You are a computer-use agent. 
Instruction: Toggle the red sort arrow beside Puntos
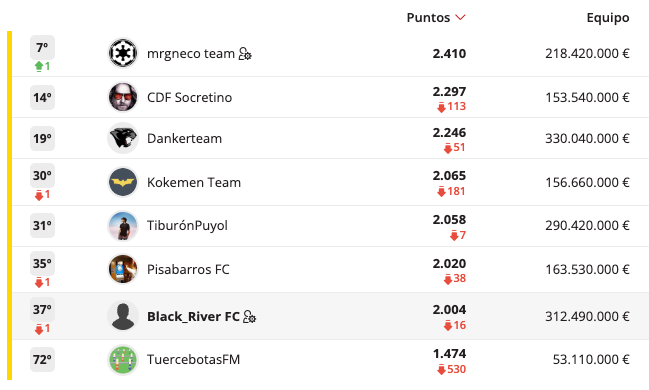click(x=460, y=18)
